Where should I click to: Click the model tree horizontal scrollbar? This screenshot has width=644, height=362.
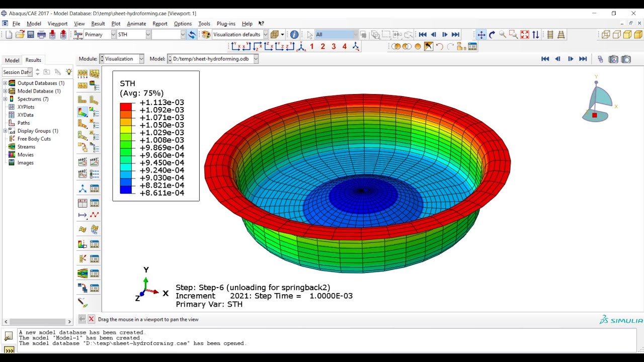38,322
